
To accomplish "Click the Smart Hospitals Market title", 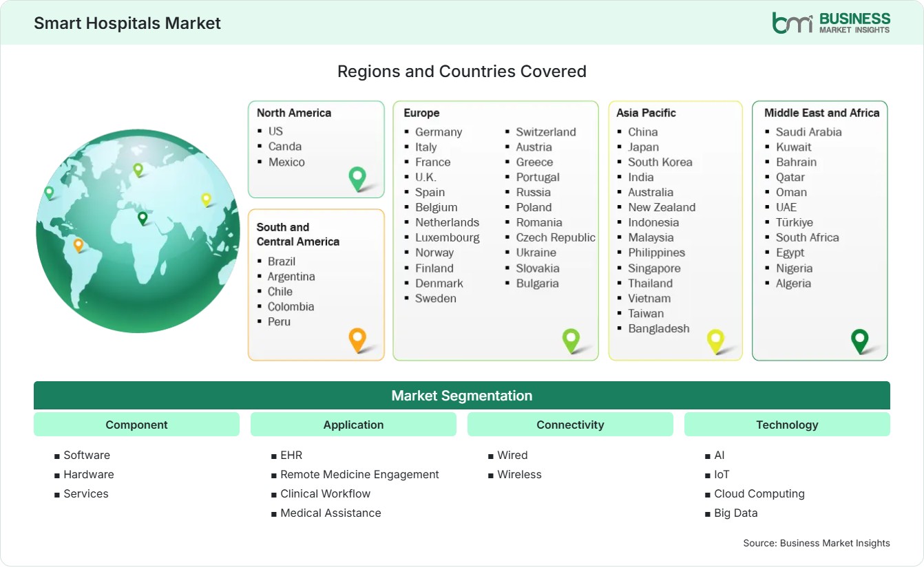I will point(127,23).
